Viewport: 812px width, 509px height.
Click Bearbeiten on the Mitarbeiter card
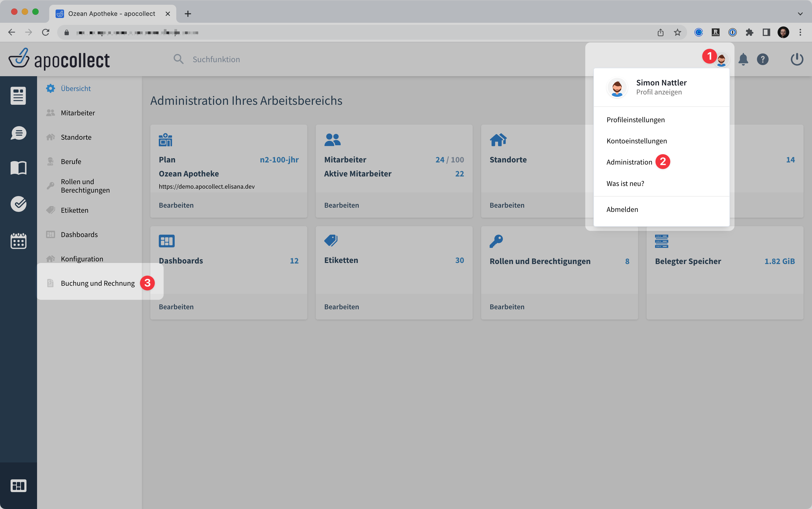(x=341, y=205)
